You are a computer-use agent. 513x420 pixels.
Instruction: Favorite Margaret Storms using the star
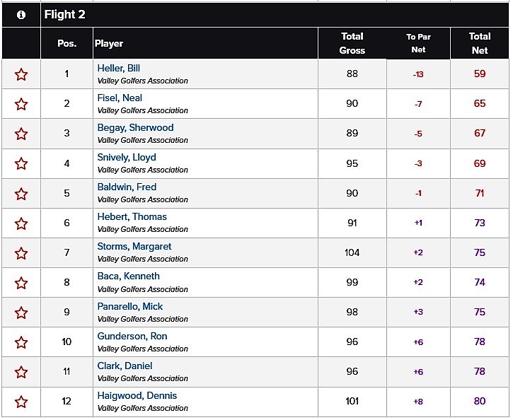click(21, 253)
